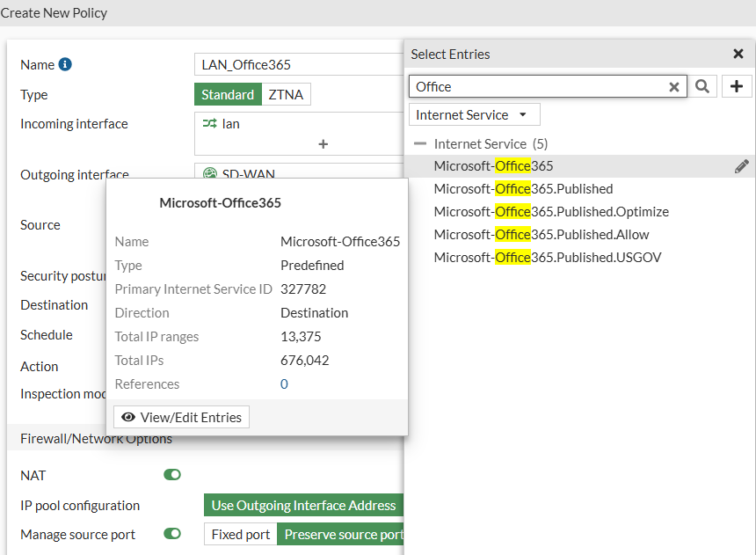Disable the Manage source port toggle
Screen dimensions: 756x555
tap(172, 534)
